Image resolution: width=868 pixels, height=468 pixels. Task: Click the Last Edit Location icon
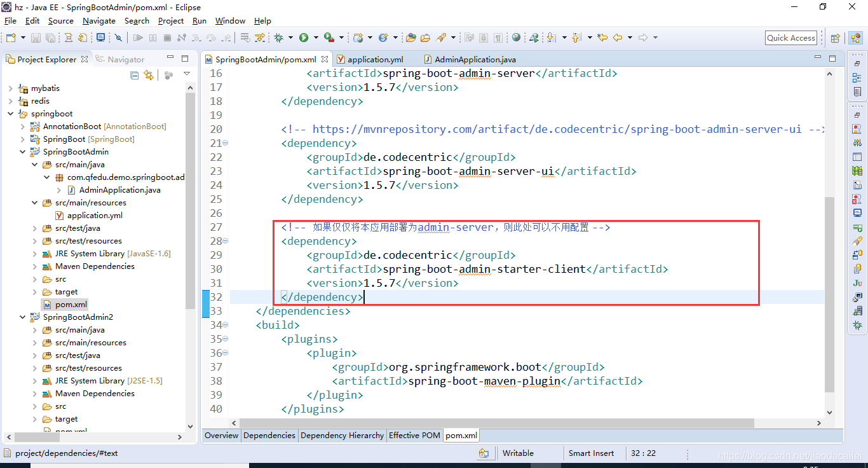(602, 38)
